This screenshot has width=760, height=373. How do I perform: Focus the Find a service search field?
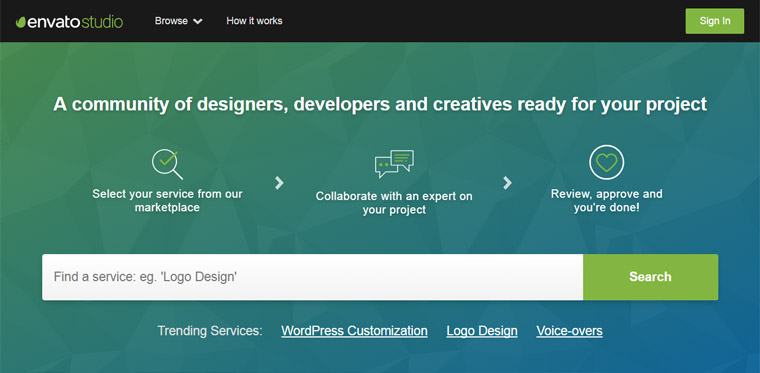pos(313,277)
